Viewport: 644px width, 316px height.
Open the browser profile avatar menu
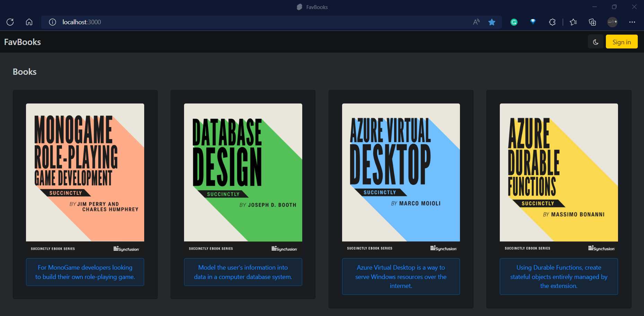click(612, 22)
